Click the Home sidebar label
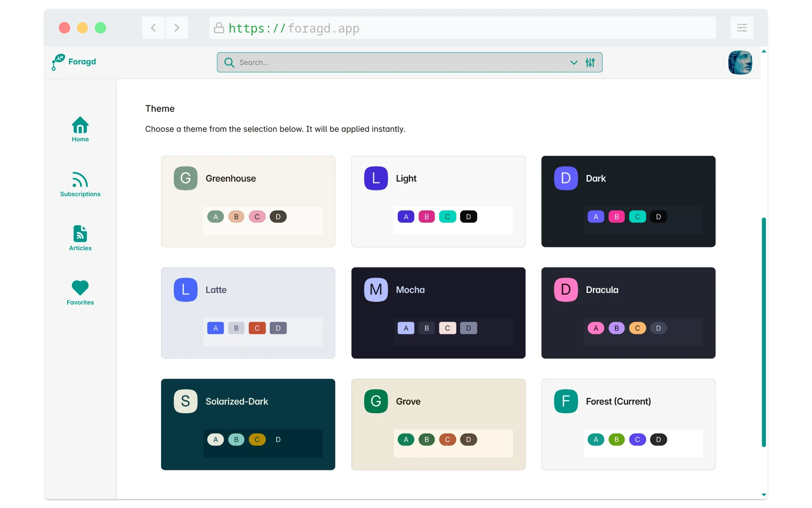Viewport: 812px width, 508px height. (80, 139)
